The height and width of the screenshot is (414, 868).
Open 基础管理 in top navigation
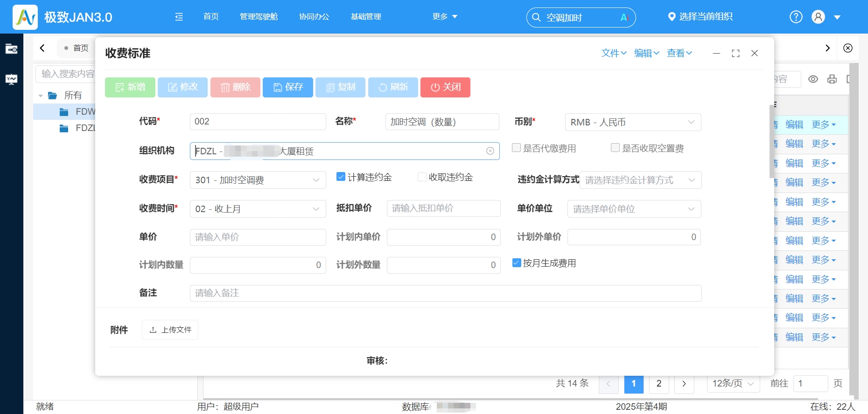coord(366,17)
